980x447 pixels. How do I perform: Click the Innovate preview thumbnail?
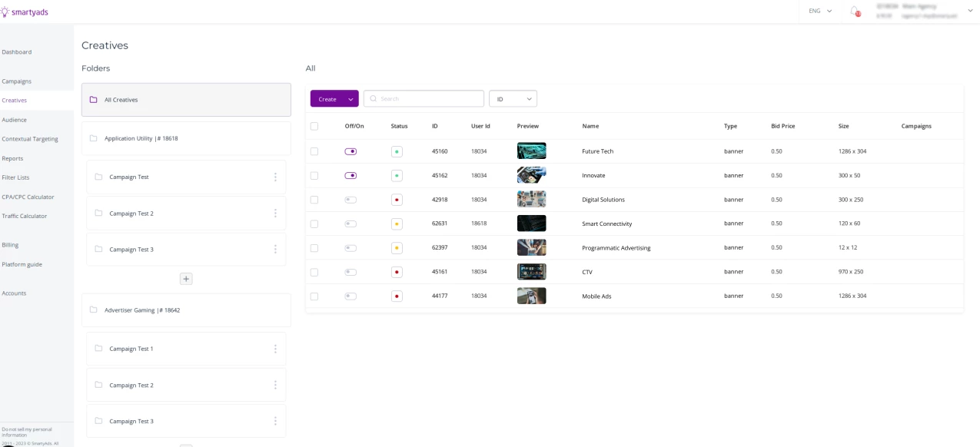[x=531, y=175]
